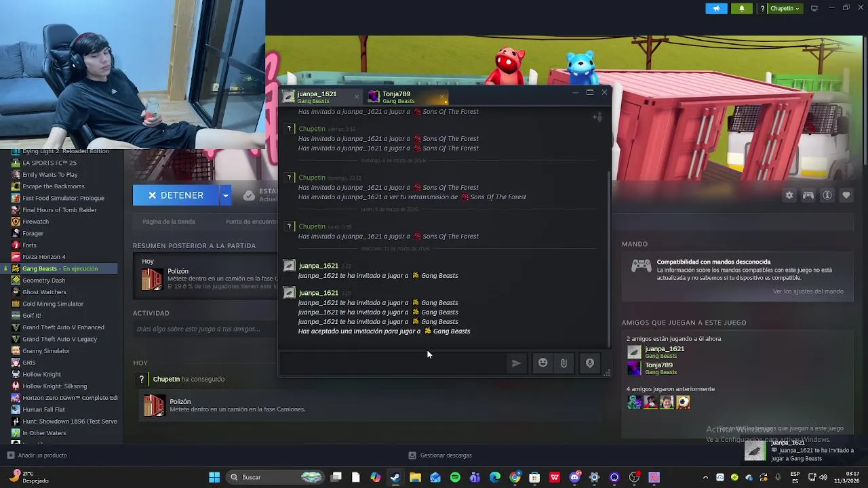Viewport: 868px width, 488px height.
Task: Select Granny Simulator in library
Action: point(46,351)
